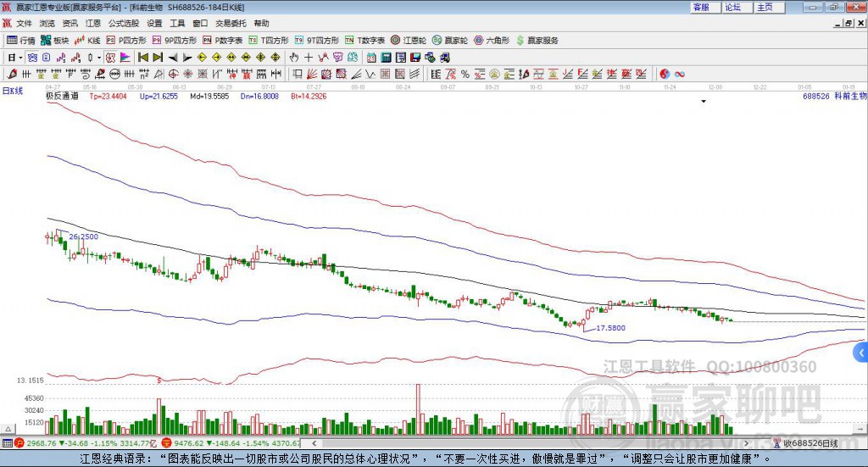Image resolution: width=868 pixels, height=467 pixels.
Task: Open the P数字表 number table
Action: tap(223, 41)
